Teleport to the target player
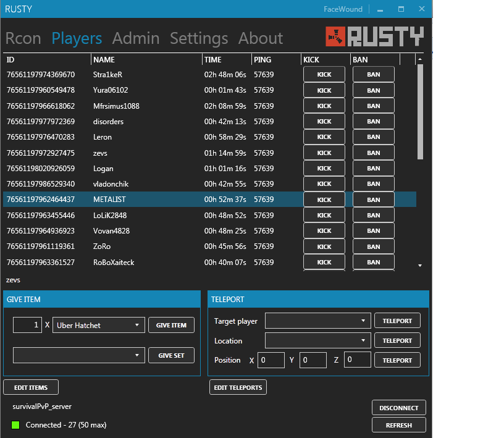Image resolution: width=504 pixels, height=438 pixels. pos(397,321)
